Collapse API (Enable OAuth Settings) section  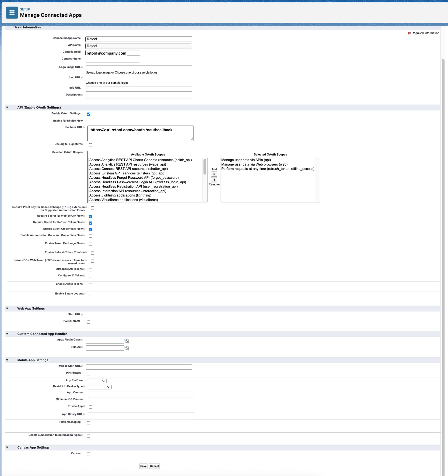[x=7, y=108]
